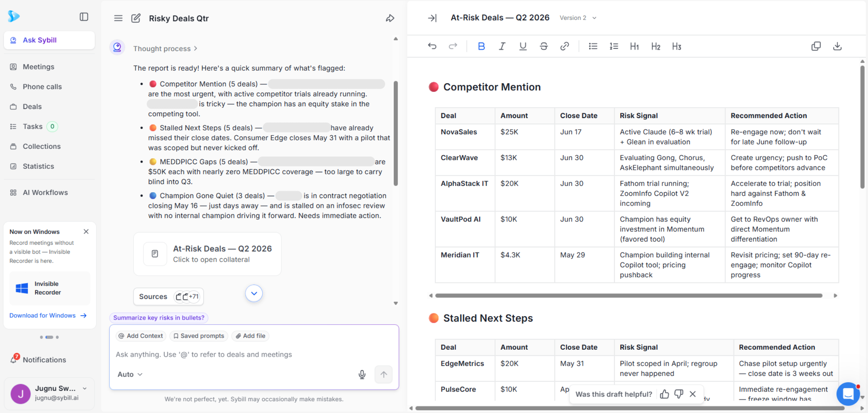Open AI Workflows

[49, 193]
